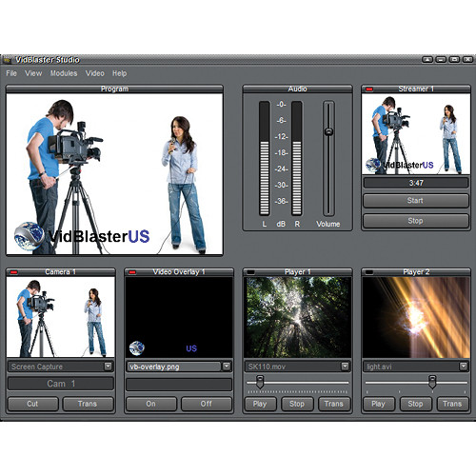Click the roll-up arrow window button
Image resolution: width=476 pixels, height=476 pixels.
pyautogui.click(x=427, y=59)
